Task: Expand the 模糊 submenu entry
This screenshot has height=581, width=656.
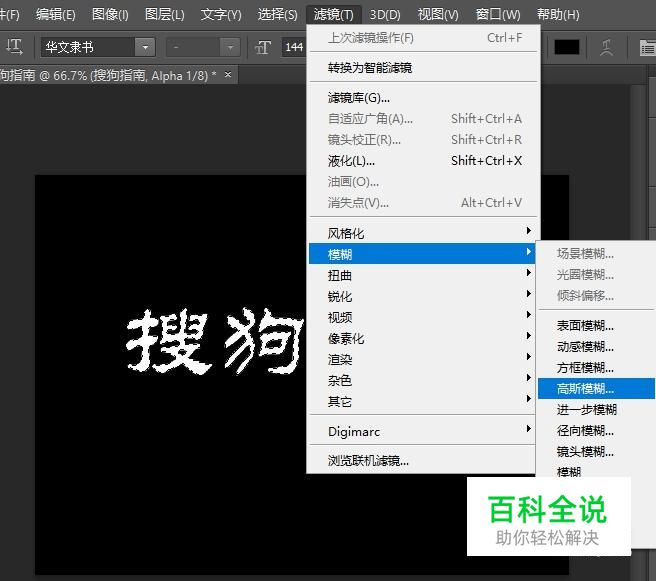Action: point(422,253)
